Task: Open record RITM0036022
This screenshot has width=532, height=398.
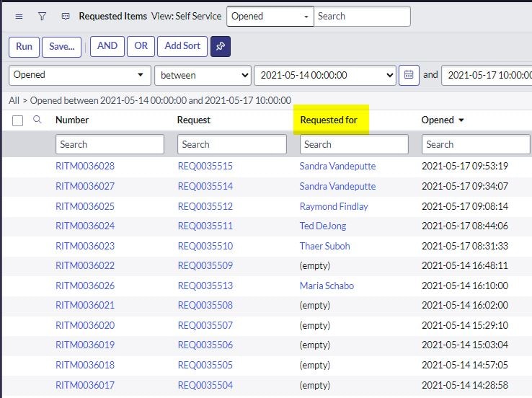Action: pos(85,265)
